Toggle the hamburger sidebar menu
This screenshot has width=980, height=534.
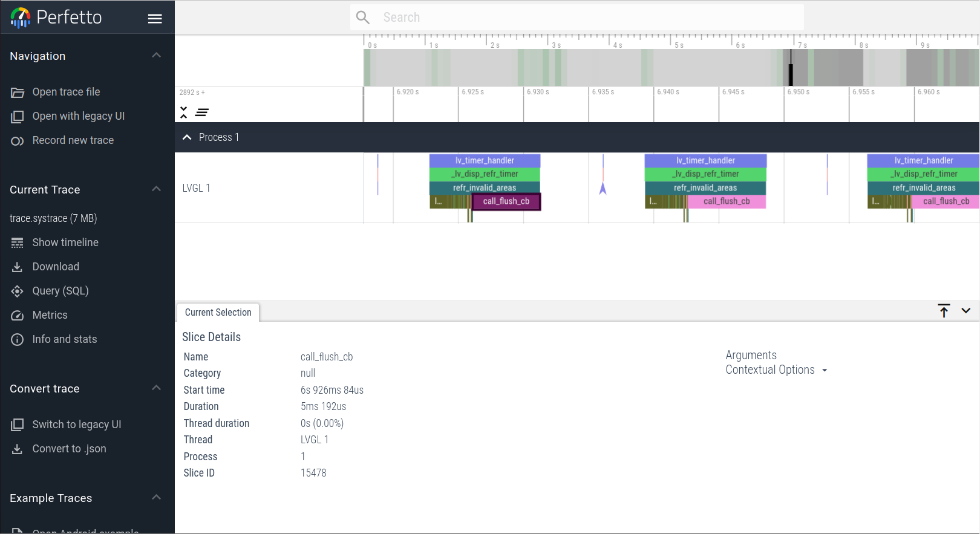pos(155,19)
